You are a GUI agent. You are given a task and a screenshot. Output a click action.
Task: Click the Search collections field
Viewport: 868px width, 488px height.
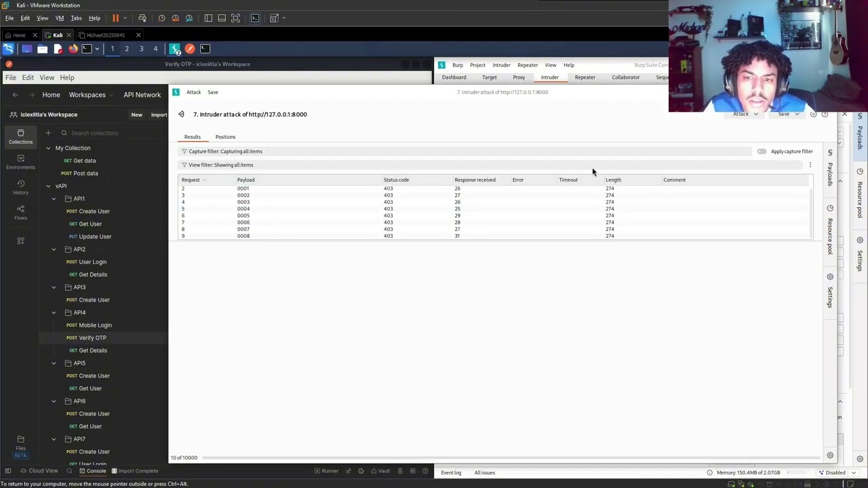108,133
